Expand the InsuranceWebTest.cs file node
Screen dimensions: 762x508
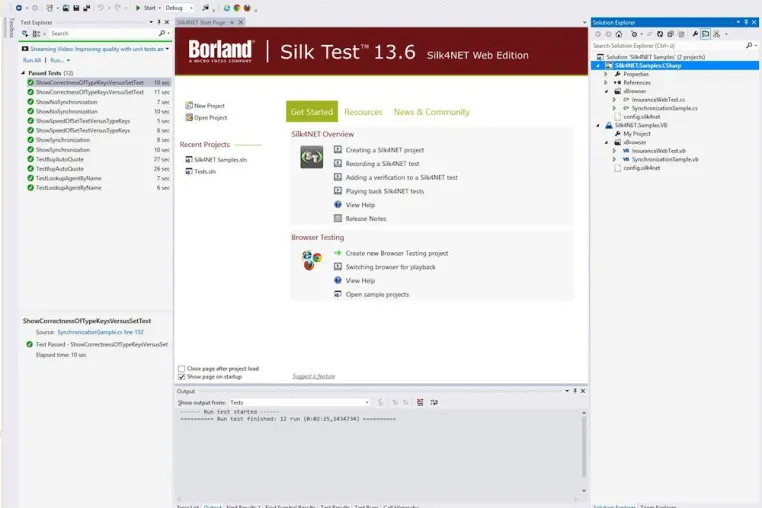tap(614, 100)
